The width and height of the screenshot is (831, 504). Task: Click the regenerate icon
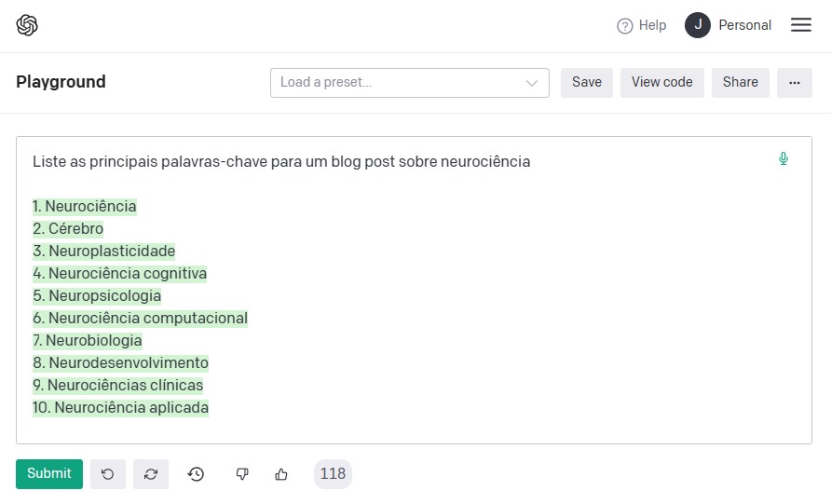(151, 474)
